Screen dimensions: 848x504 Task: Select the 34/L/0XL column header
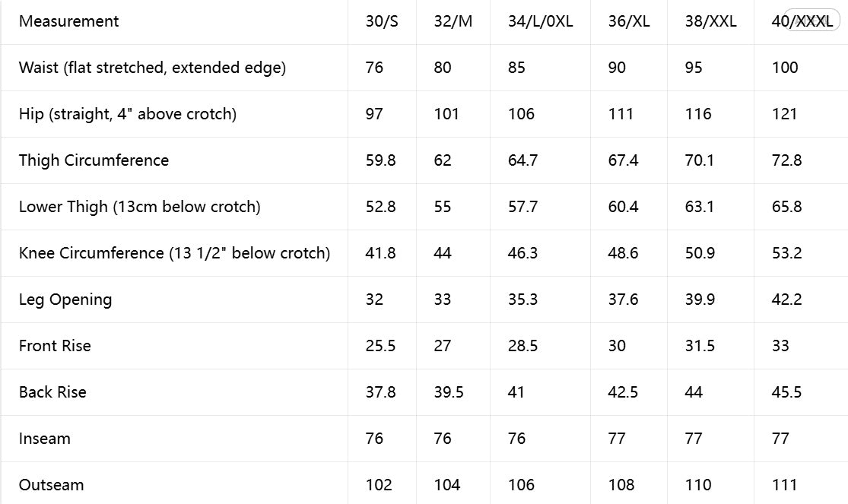point(540,21)
